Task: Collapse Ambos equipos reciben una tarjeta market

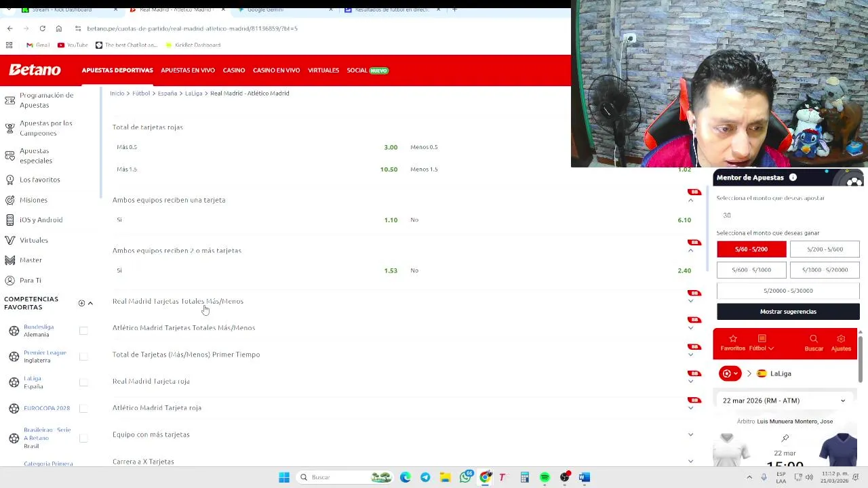Action: pyautogui.click(x=690, y=201)
